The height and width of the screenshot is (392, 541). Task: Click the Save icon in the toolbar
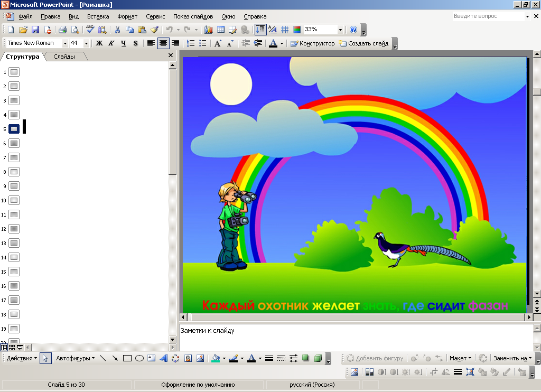click(x=35, y=30)
